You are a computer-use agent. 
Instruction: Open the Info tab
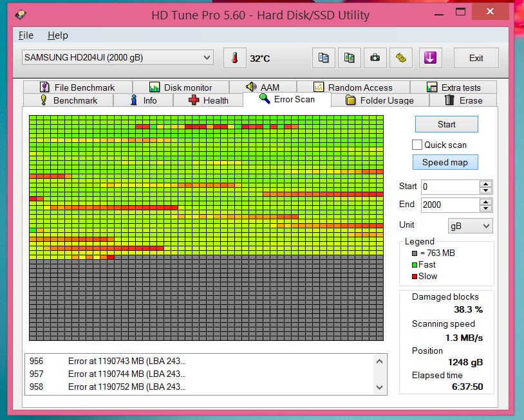coord(144,100)
